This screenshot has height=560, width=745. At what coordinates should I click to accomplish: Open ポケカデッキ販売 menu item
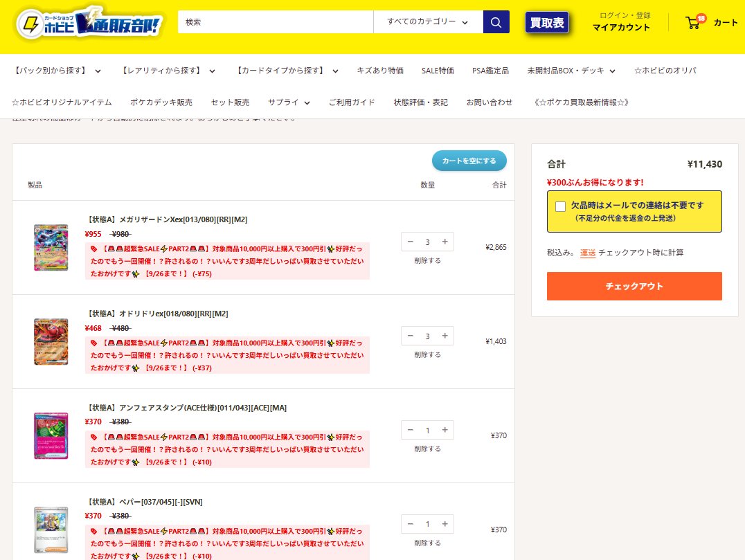pos(161,102)
